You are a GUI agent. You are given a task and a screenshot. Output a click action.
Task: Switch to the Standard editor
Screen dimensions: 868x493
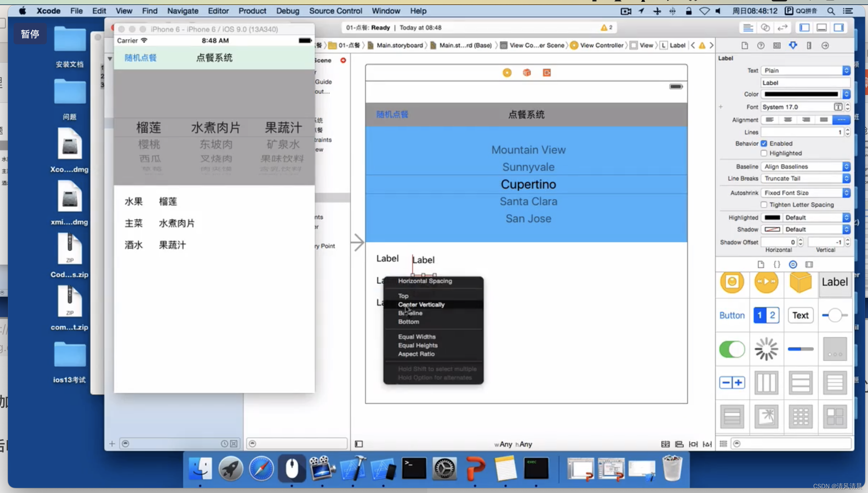pyautogui.click(x=748, y=28)
